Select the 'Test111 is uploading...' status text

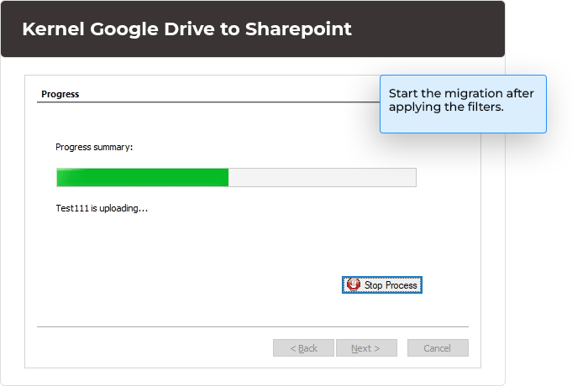[102, 208]
